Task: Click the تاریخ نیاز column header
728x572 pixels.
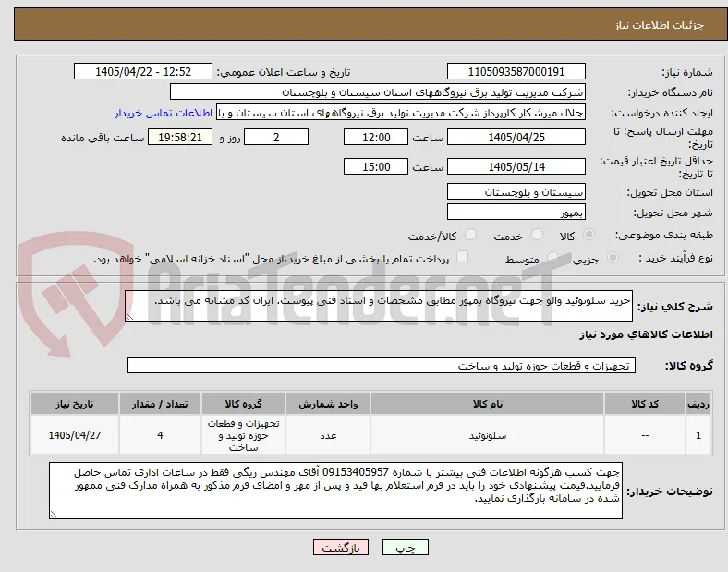Action: [x=75, y=404]
